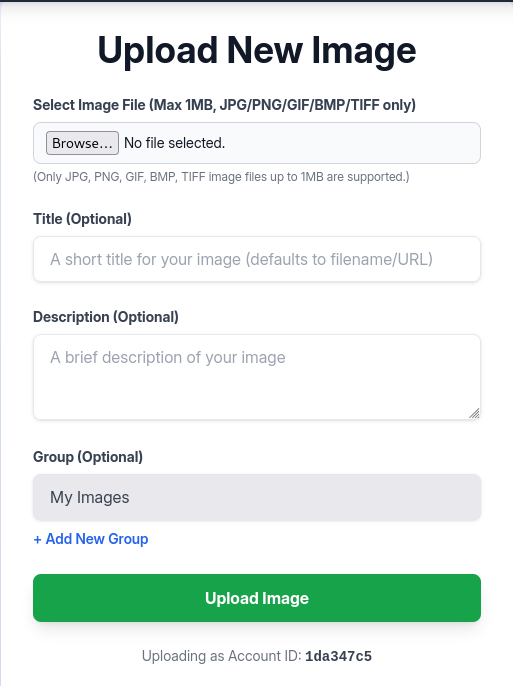Click the Browse… file button
The width and height of the screenshot is (513, 686).
[82, 143]
